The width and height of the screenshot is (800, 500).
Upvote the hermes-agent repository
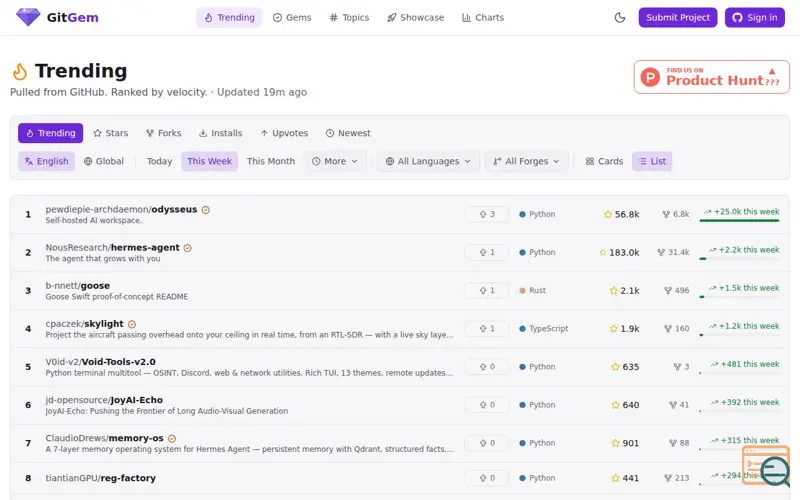487,253
